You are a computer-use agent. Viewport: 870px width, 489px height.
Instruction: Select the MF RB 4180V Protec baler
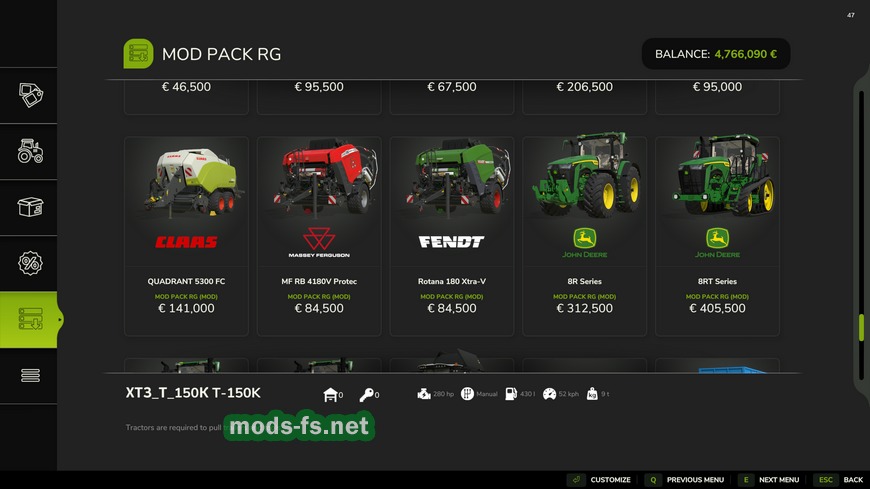(319, 236)
